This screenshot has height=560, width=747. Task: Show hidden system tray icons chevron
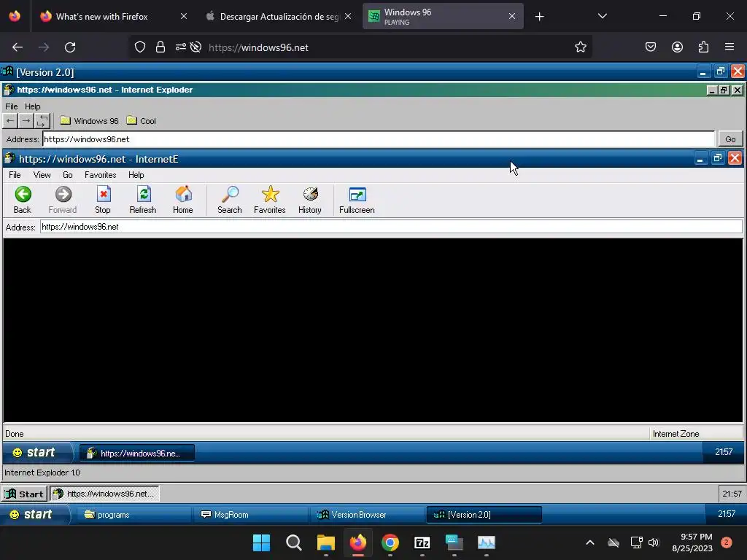click(x=589, y=542)
